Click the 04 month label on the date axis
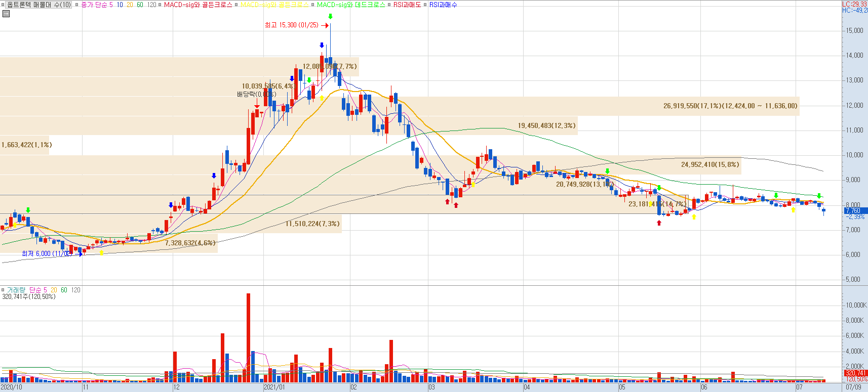The width and height of the screenshot is (868, 392). tap(527, 387)
